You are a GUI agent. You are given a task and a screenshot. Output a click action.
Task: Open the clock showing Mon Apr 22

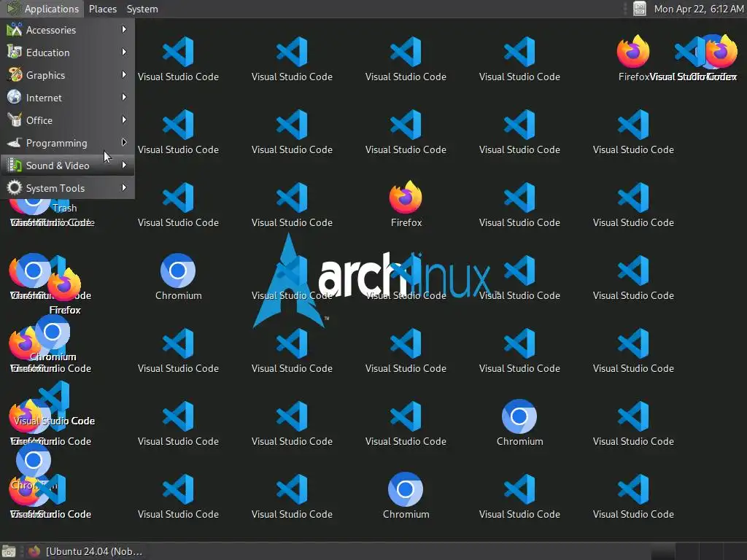(698, 9)
